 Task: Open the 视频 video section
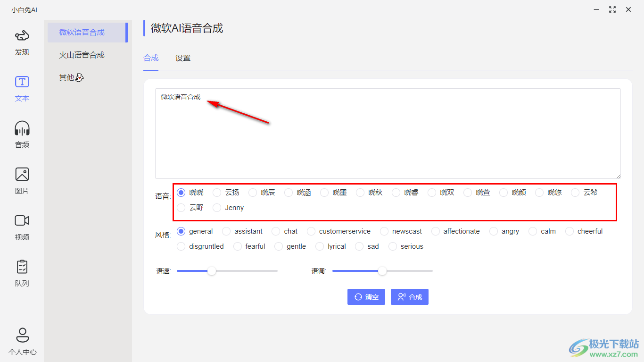coord(22,228)
